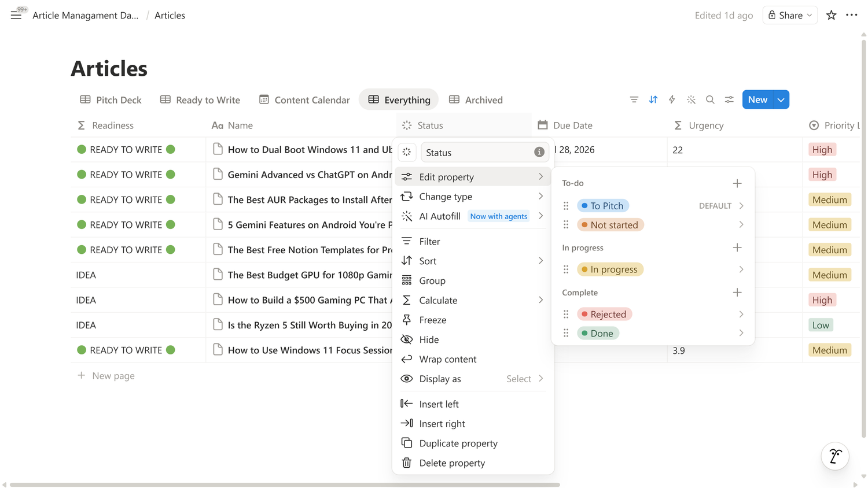Open automations lightning bolt icon

(x=672, y=99)
